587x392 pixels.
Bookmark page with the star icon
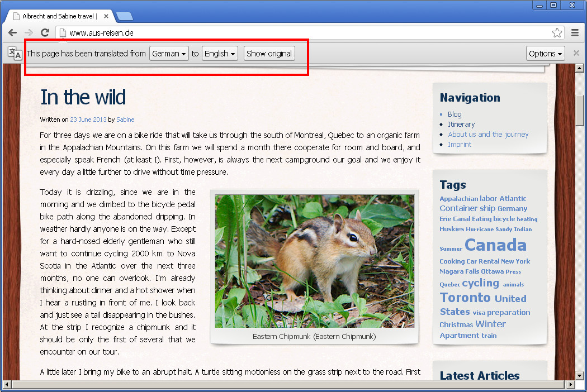(557, 33)
